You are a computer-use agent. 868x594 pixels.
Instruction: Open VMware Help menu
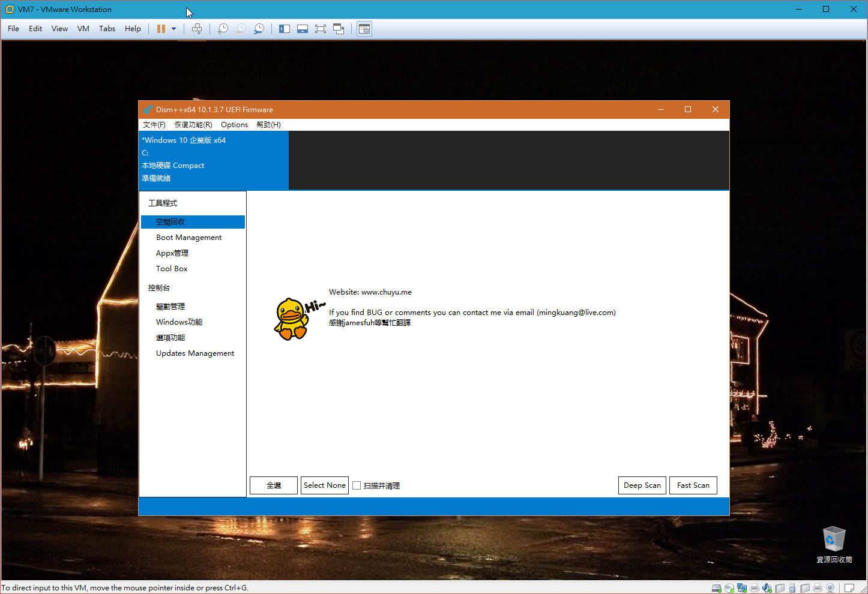[x=133, y=29]
